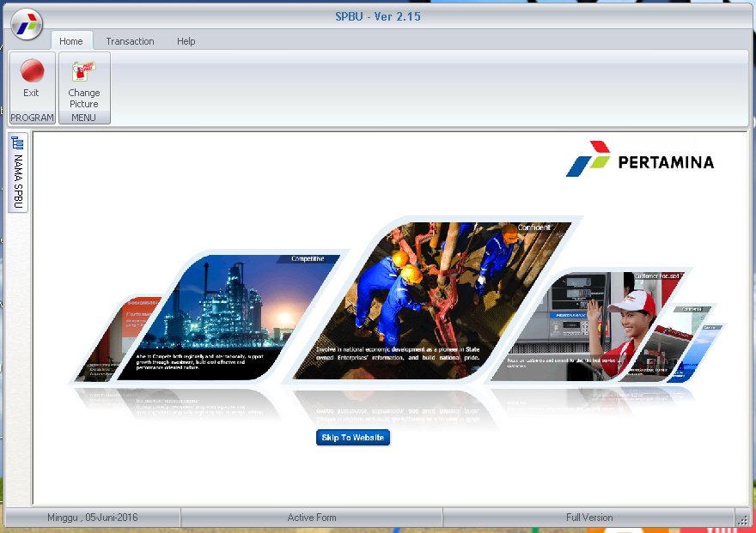Click the PERTAMINA logo

pyautogui.click(x=640, y=160)
